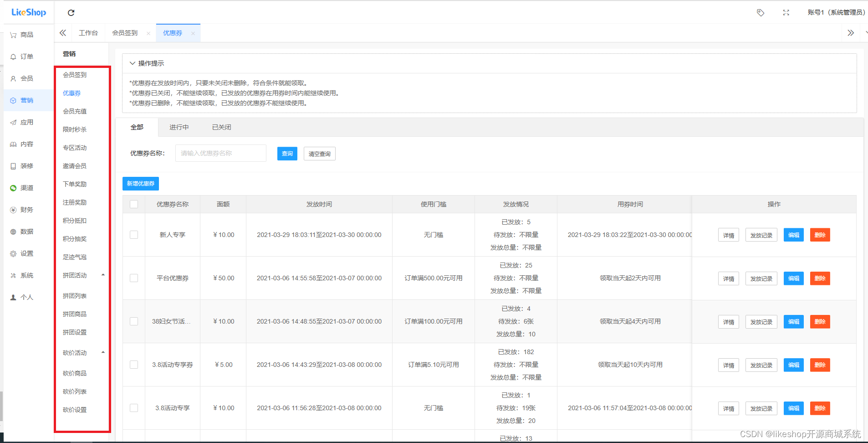Open 注册奖励 in marketing submenu

(x=75, y=202)
